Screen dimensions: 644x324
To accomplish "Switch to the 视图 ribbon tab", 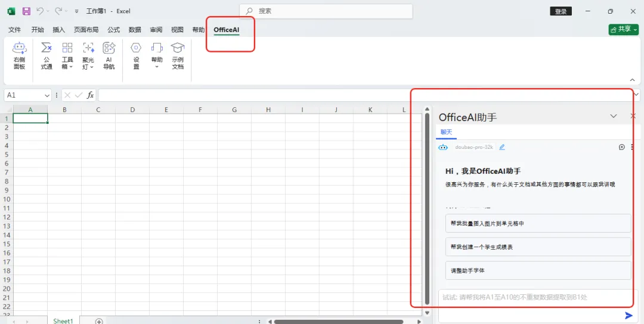I will tap(178, 30).
